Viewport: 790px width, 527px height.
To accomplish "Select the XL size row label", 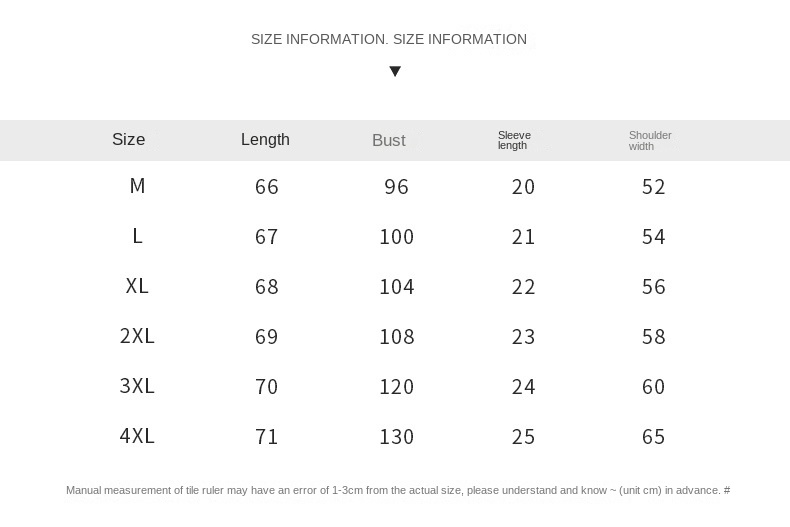I will pos(137,286).
